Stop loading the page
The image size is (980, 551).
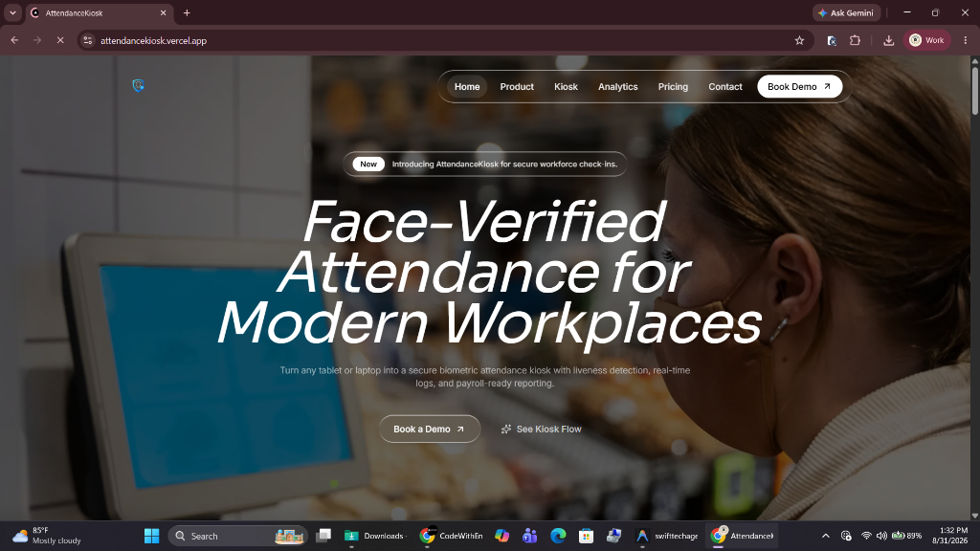point(60,40)
